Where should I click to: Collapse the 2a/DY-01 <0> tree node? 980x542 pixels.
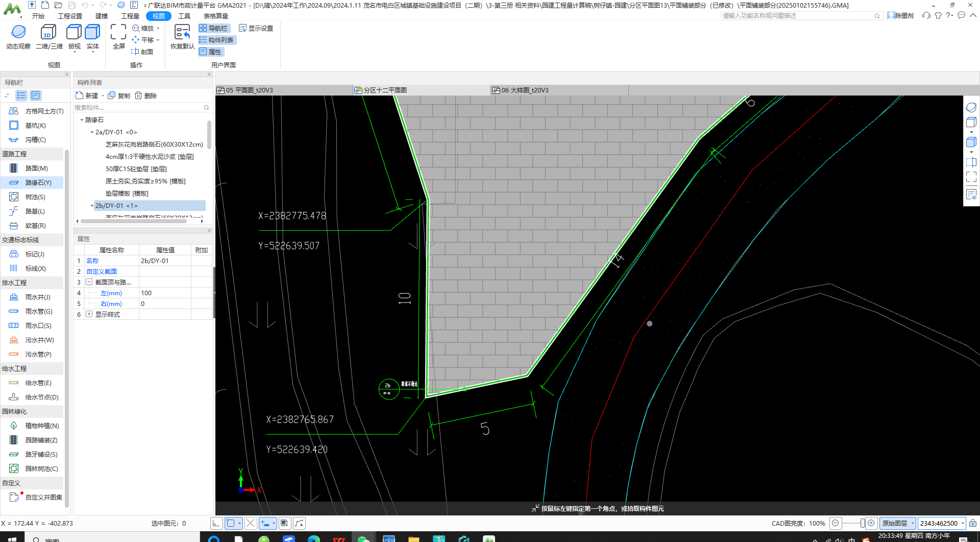pos(92,132)
